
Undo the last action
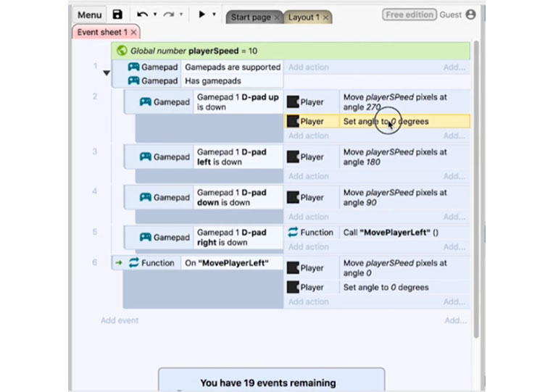click(143, 14)
